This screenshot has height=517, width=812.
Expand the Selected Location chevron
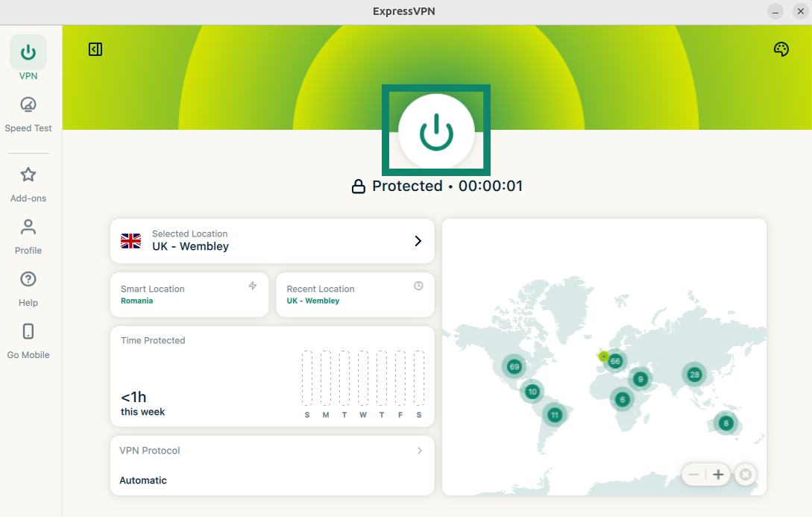[418, 241]
